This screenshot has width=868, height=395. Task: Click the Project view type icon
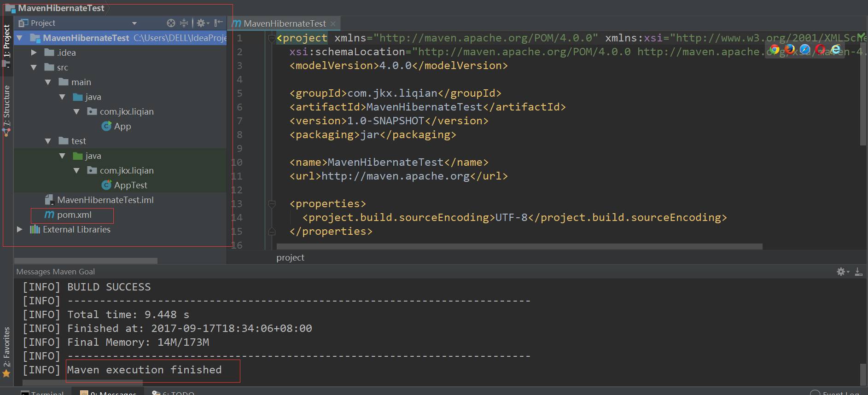click(23, 23)
